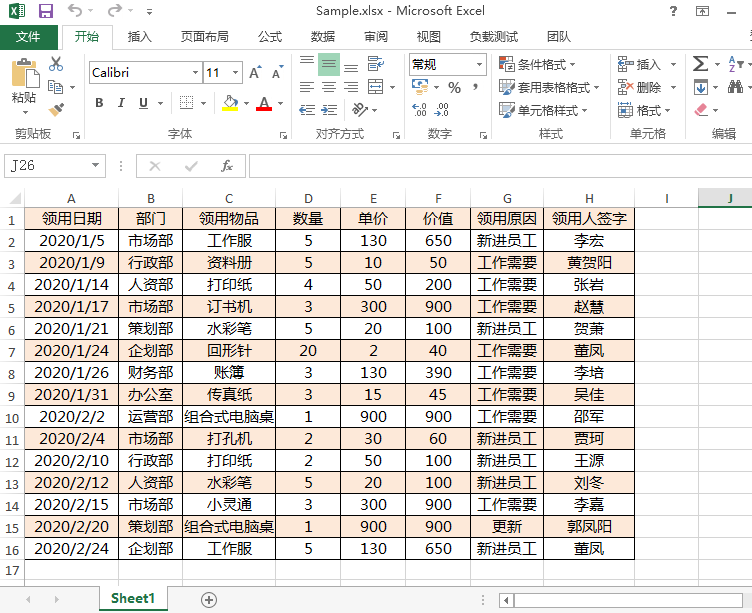Cut selection with the scissors icon
Image resolution: width=752 pixels, height=613 pixels.
pyautogui.click(x=56, y=64)
